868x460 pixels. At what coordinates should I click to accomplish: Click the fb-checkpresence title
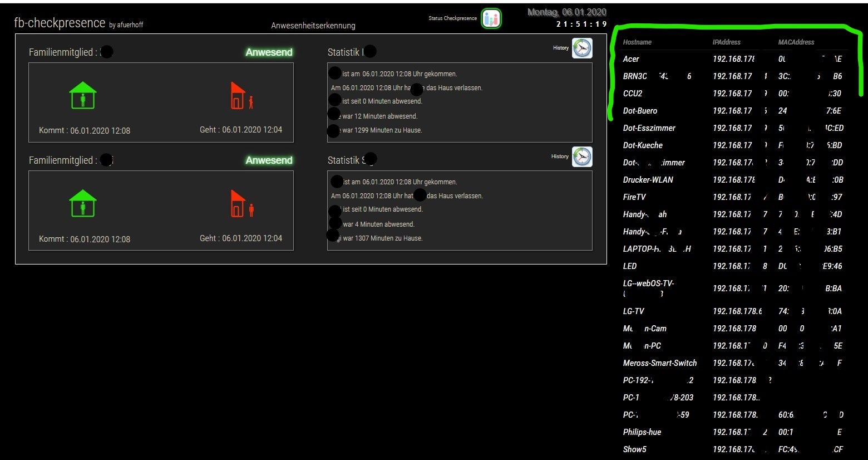point(60,23)
